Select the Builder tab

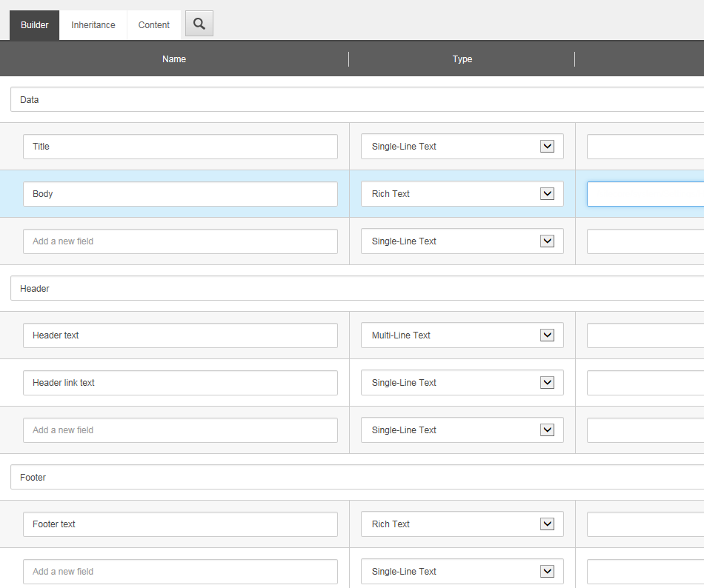35,25
